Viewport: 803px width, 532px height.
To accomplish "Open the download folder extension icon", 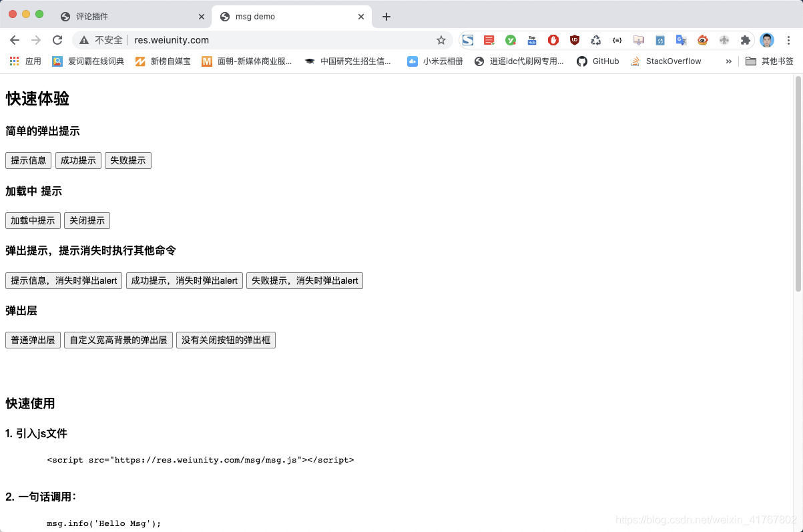I will point(639,40).
